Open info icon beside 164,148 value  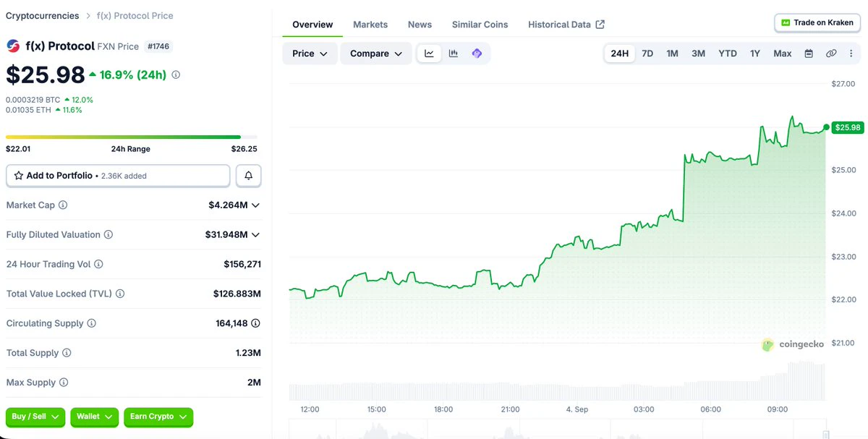click(256, 323)
